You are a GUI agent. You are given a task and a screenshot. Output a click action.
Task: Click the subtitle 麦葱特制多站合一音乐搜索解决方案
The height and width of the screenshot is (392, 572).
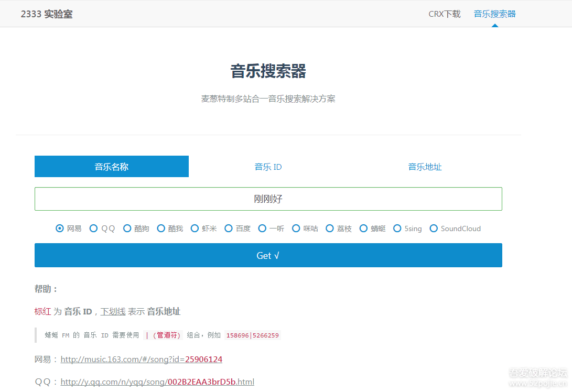pos(268,99)
